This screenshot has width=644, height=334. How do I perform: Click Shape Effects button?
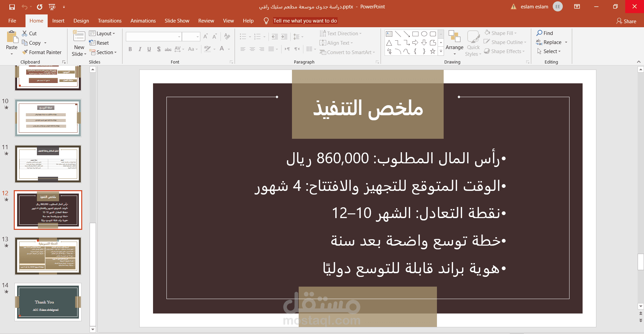pos(504,51)
